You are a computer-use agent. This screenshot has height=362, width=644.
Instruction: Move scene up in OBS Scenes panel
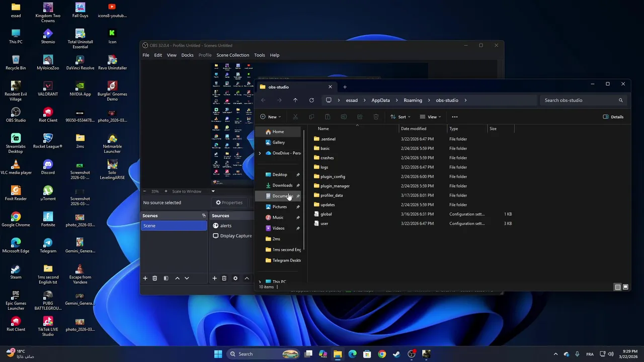pyautogui.click(x=177, y=278)
